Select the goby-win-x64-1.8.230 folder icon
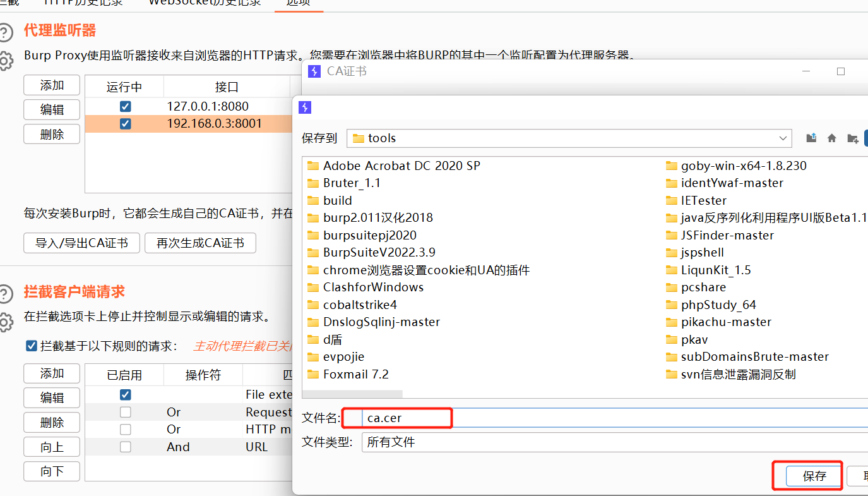This screenshot has width=868, height=496. [671, 166]
